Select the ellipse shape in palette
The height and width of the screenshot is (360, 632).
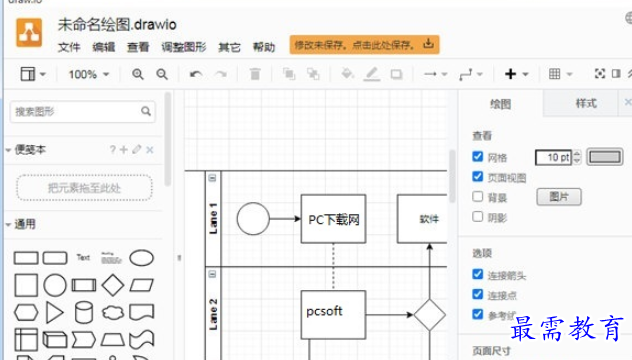point(141,258)
